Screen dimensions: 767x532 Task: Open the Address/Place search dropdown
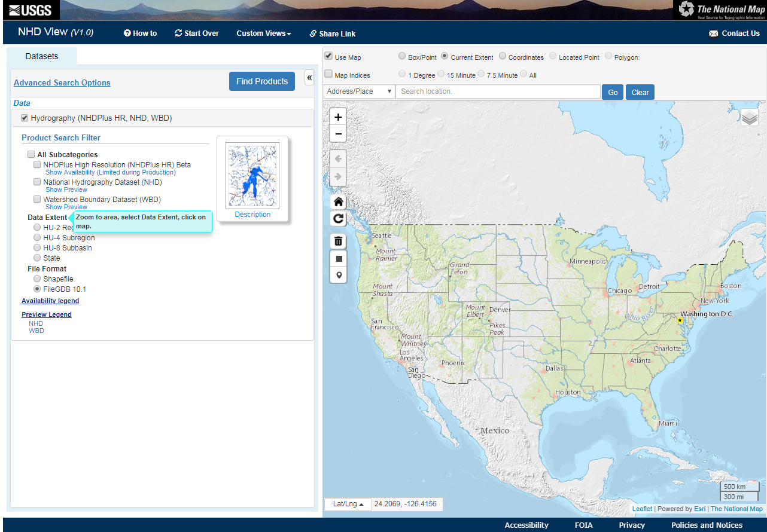coord(358,91)
